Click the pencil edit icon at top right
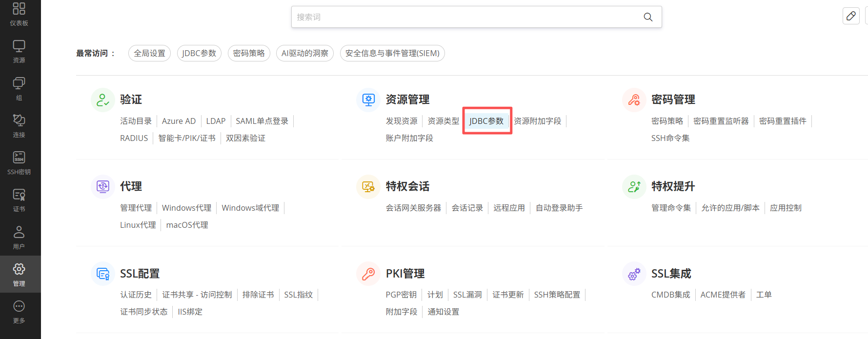 point(851,16)
